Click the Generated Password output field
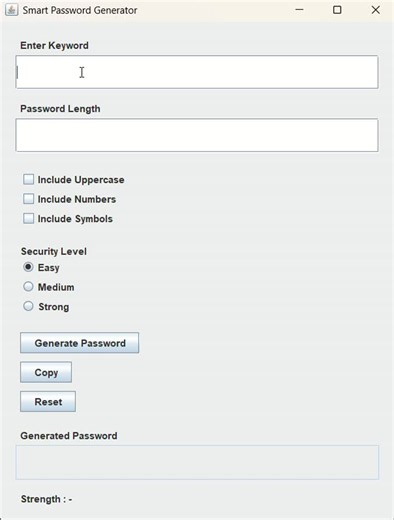Screen dimensions: 394x520 click(x=197, y=462)
